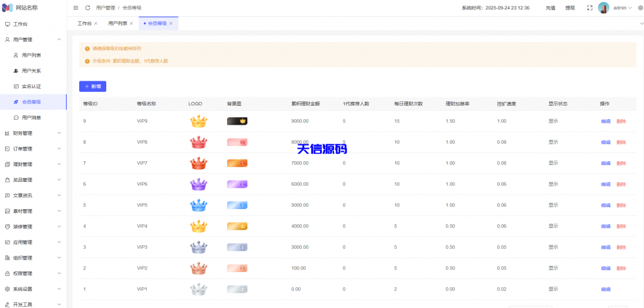Click the 新增 add button
644x308 pixels.
point(92,86)
